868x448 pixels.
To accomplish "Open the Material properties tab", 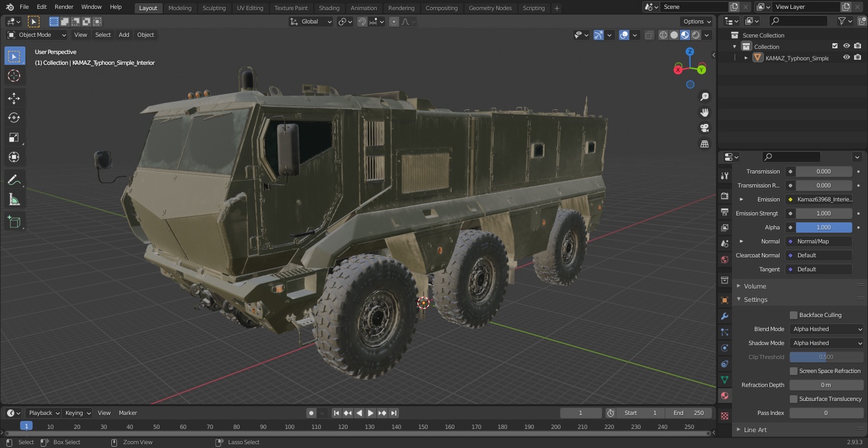I will click(x=724, y=395).
